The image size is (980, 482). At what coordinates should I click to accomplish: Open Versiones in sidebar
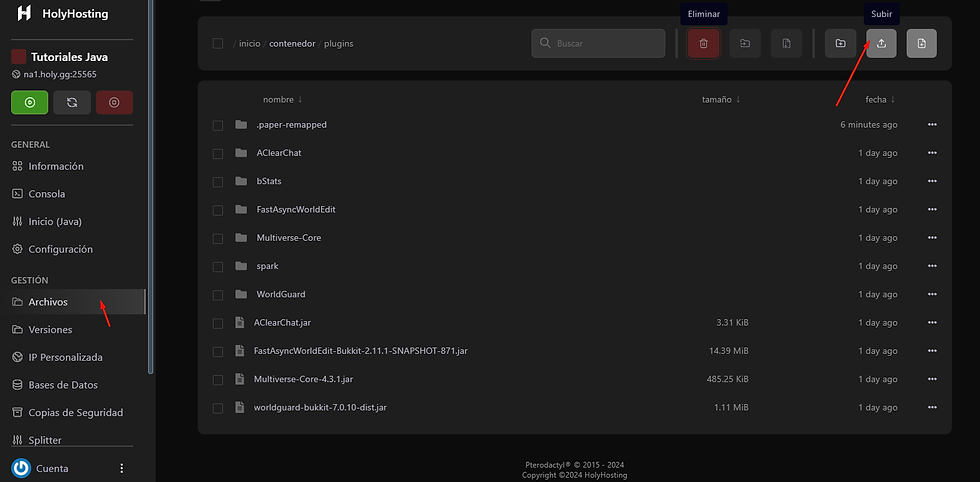[50, 329]
